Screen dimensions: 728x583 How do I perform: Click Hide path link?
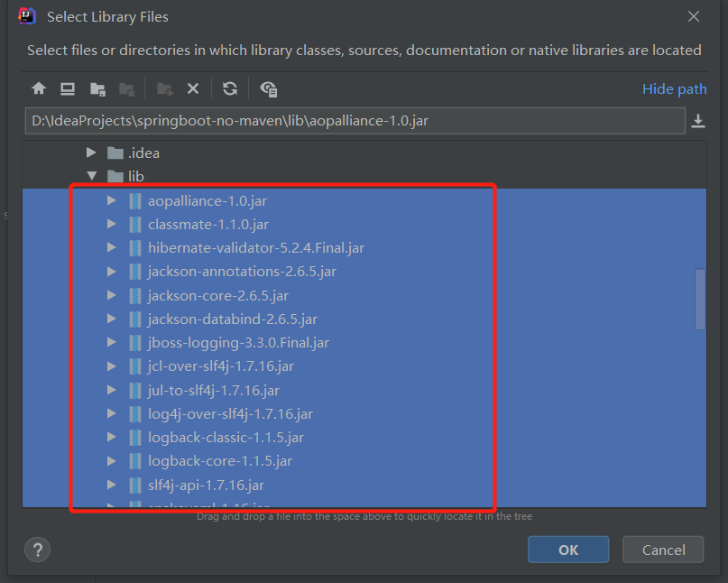674,88
